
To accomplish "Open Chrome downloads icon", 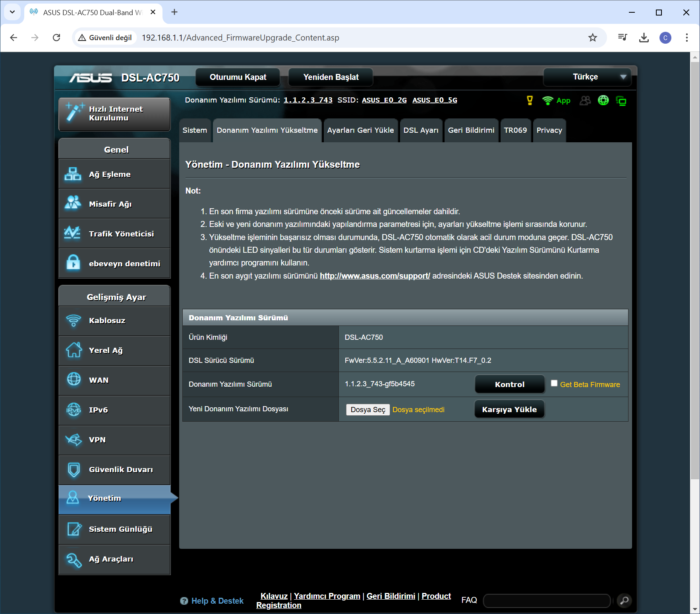I will pyautogui.click(x=644, y=38).
